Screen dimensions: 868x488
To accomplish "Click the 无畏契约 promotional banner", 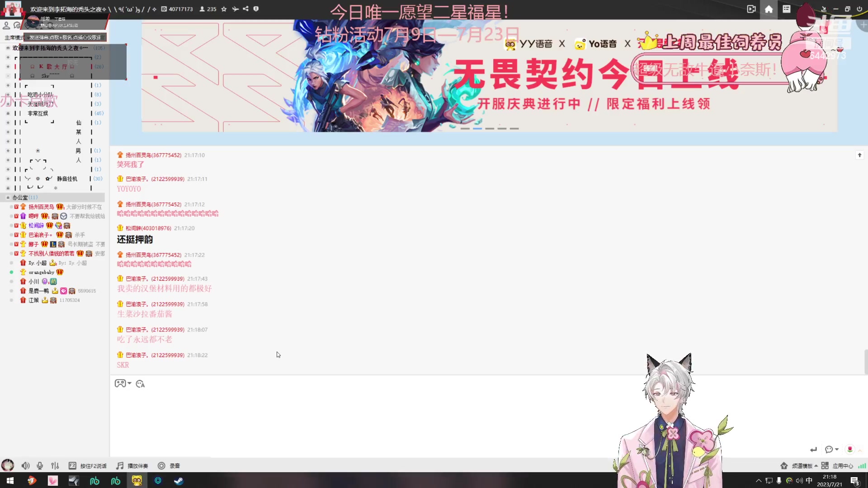I will click(x=489, y=75).
